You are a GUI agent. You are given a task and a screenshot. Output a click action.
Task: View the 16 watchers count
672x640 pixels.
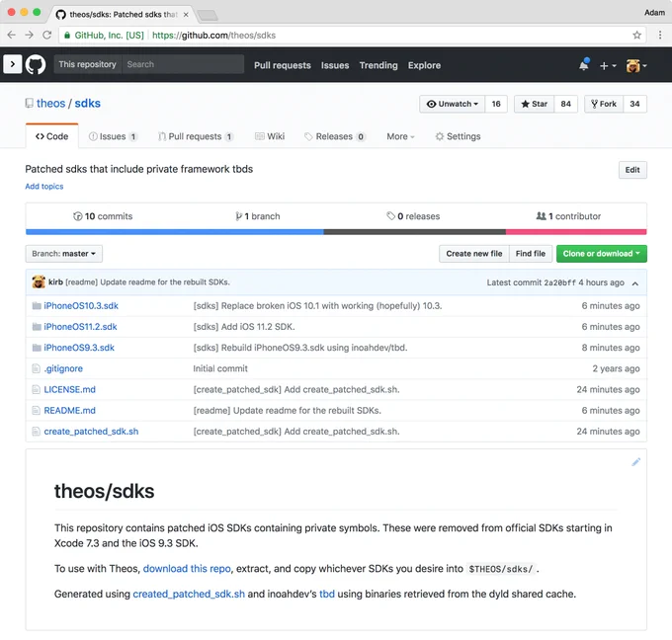click(496, 104)
